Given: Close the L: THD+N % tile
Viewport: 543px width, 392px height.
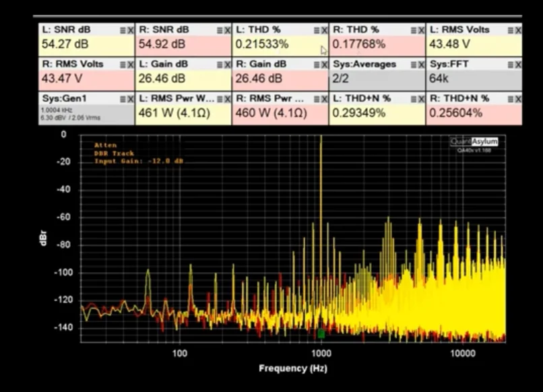Looking at the screenshot, I should (x=421, y=99).
